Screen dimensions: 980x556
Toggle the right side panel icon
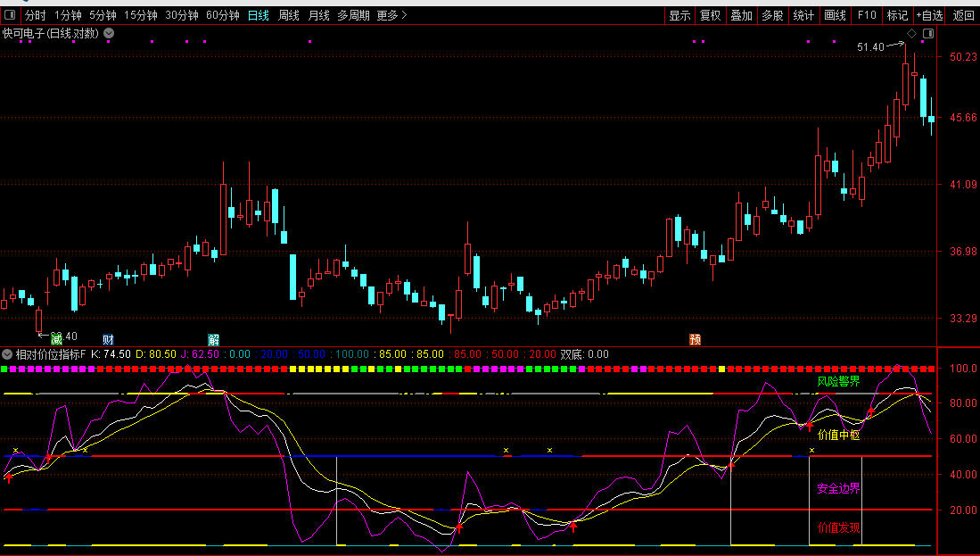click(x=928, y=34)
